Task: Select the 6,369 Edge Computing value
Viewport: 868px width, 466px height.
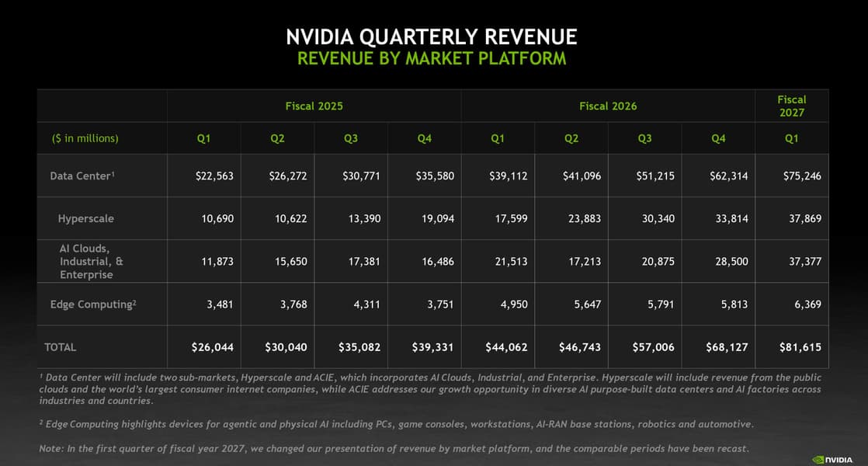Action: 807,304
